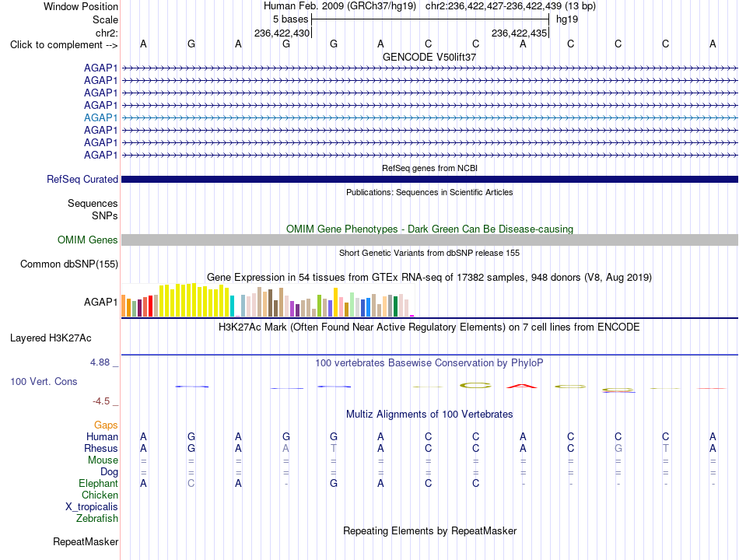Select the light-blue highlighted AGAP1 transcript label
739x560 pixels.
101,118
